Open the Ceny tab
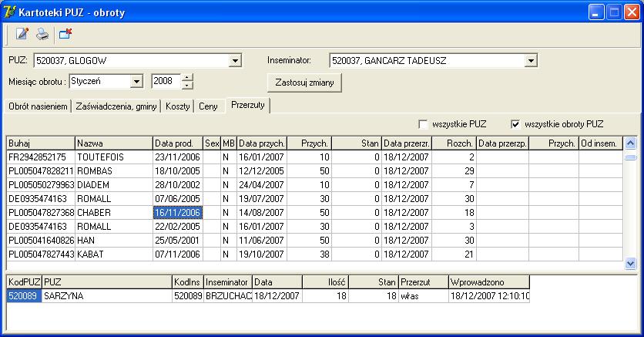 click(x=208, y=106)
